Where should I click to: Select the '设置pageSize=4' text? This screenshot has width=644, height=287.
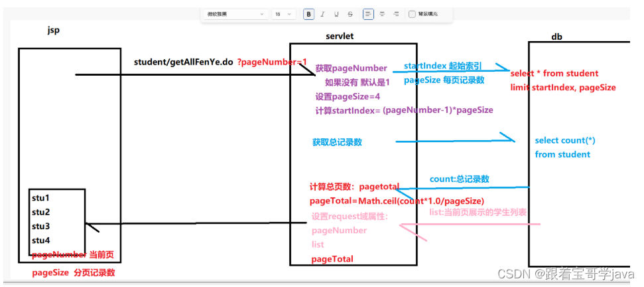point(348,96)
